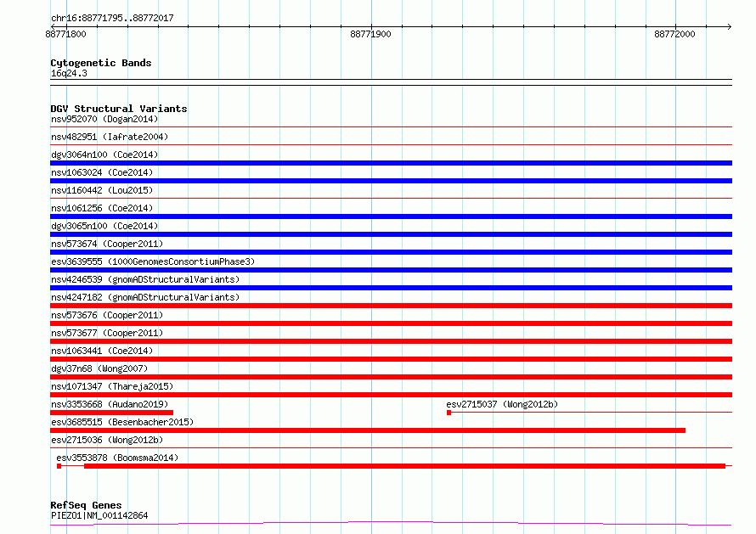This screenshot has width=756, height=534.
Task: Open esv2715037 (Wong2012b) variant label
Action: pos(502,404)
